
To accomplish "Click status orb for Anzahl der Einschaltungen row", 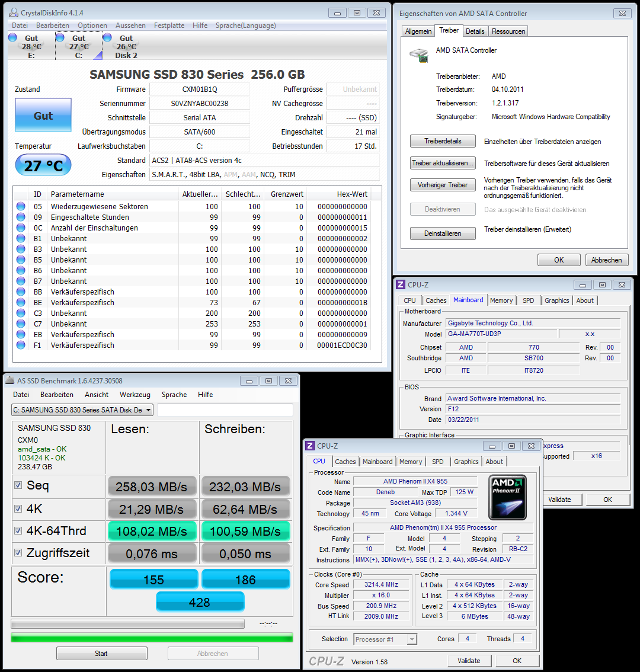I will [21, 228].
